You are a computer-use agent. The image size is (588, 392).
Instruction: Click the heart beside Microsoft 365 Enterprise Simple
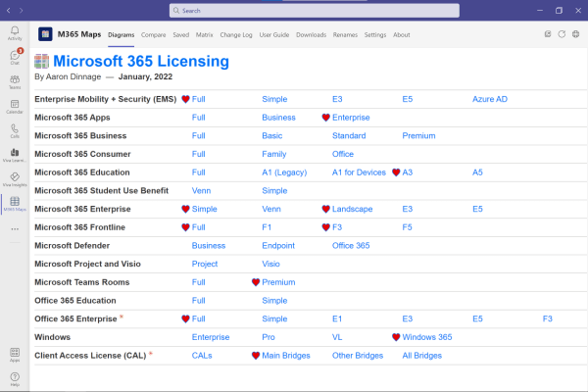tap(185, 209)
